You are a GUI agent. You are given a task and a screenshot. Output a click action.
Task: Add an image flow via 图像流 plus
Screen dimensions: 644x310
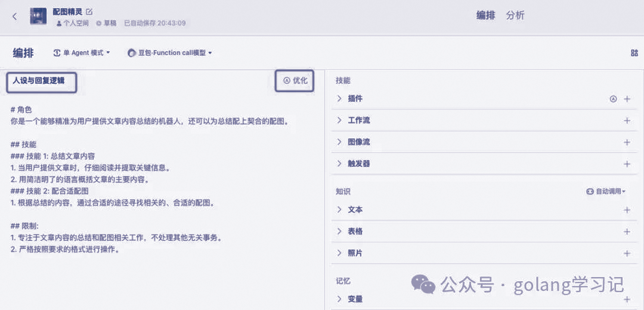[627, 142]
